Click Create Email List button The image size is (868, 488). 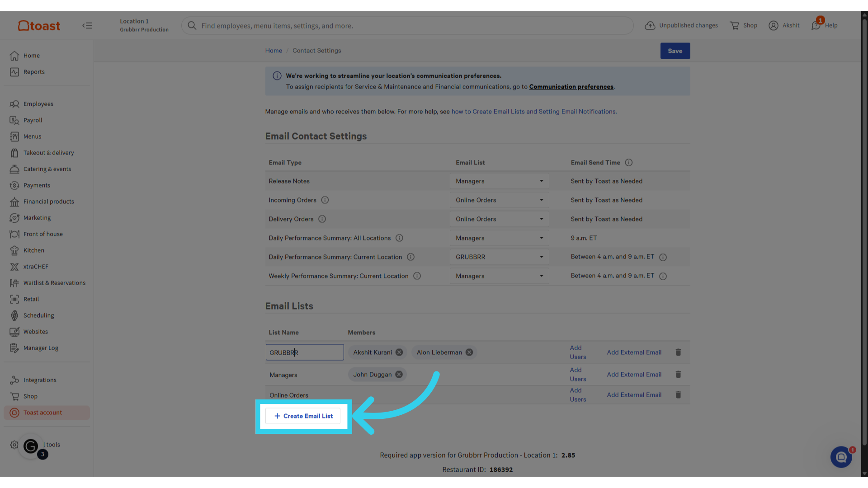pos(303,416)
